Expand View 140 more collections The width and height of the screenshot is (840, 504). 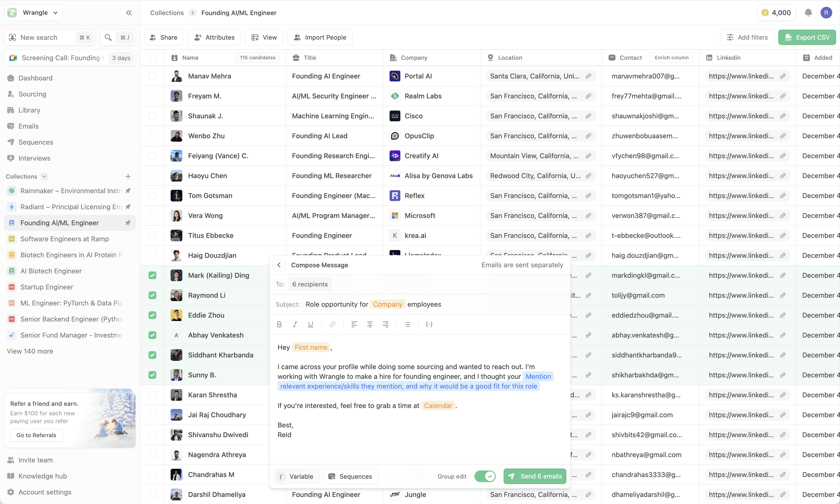pyautogui.click(x=30, y=351)
